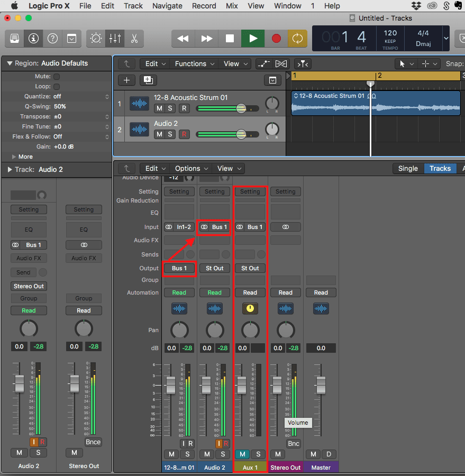Open the Mix menu
This screenshot has height=476, width=465.
pyautogui.click(x=232, y=6)
